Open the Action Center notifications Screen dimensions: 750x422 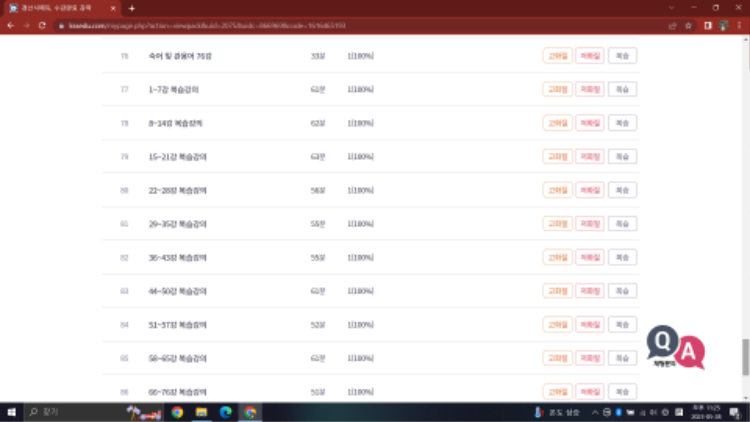(x=735, y=412)
